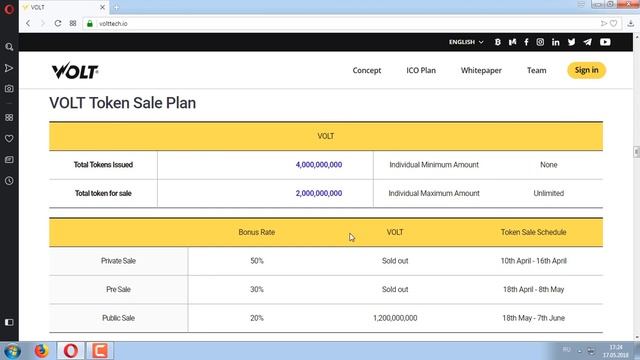Open the Telegram social icon
This screenshot has height=360, width=640.
coord(587,42)
